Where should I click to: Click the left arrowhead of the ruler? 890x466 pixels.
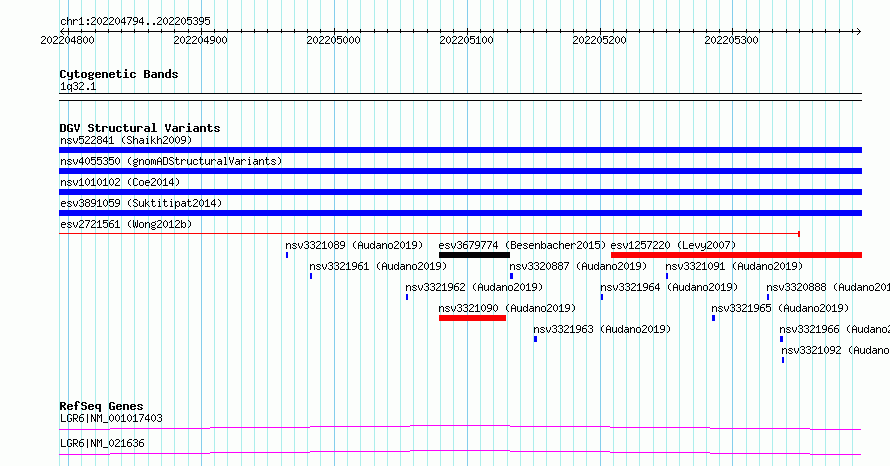[x=62, y=31]
